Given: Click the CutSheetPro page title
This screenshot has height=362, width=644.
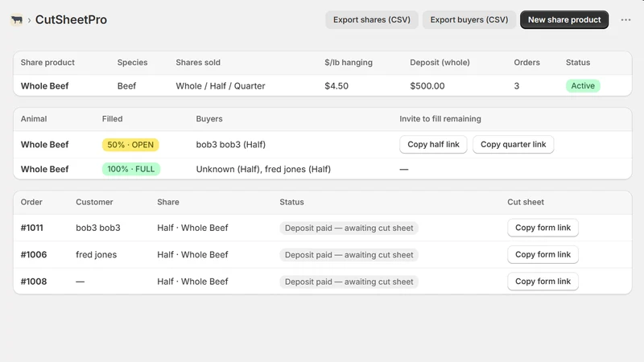Looking at the screenshot, I should click(71, 19).
